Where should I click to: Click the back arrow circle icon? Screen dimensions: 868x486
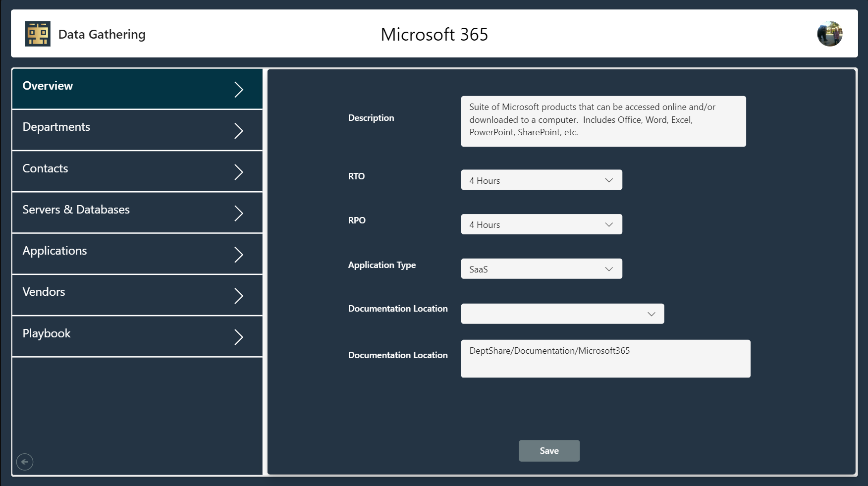tap(25, 462)
